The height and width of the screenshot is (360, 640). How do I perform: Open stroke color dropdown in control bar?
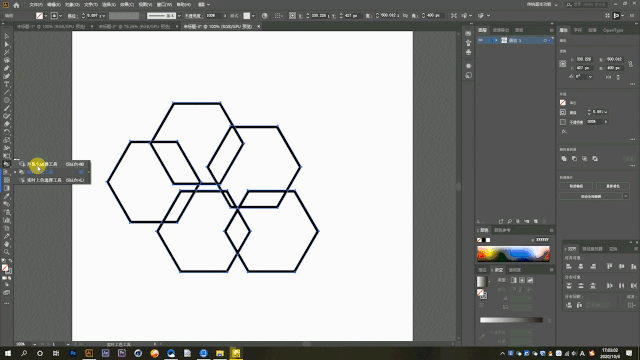(x=61, y=16)
